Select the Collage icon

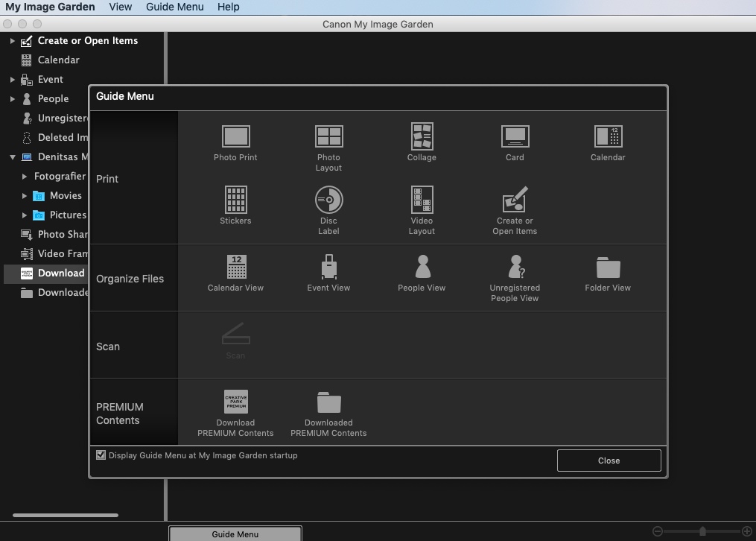(422, 137)
